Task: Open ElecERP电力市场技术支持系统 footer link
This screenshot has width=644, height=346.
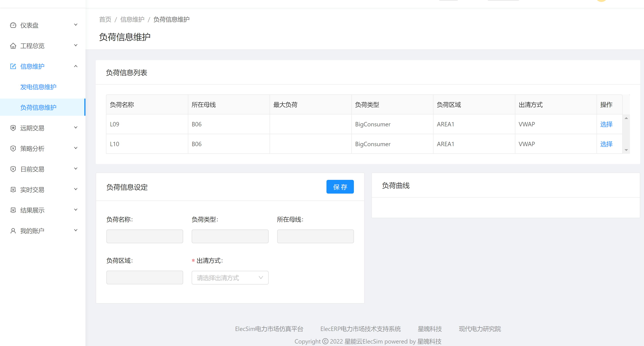Action: pos(361,329)
